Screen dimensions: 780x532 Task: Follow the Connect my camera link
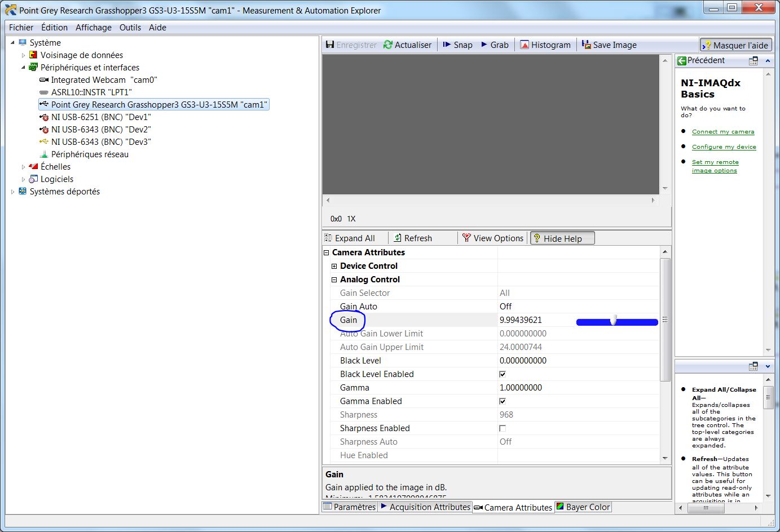(x=722, y=131)
